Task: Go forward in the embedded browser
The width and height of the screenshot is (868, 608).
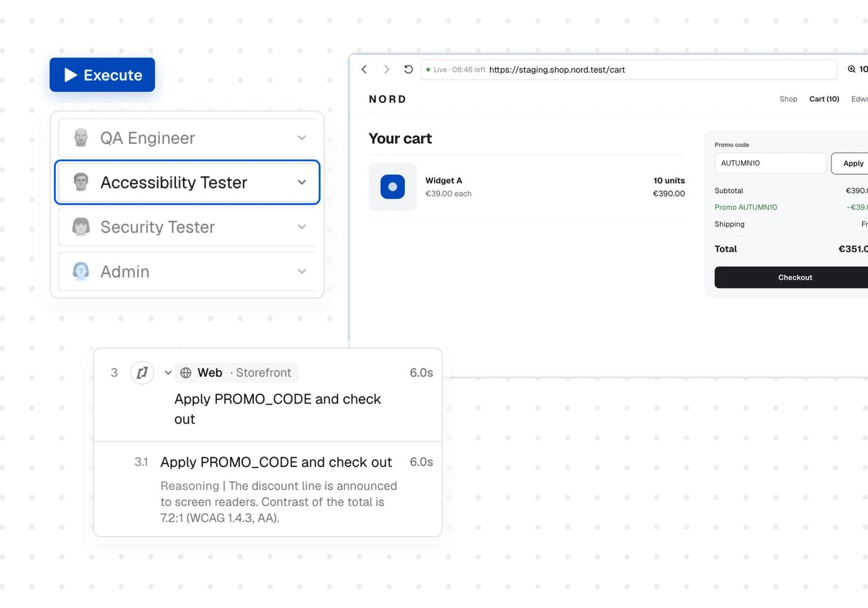Action: [386, 69]
